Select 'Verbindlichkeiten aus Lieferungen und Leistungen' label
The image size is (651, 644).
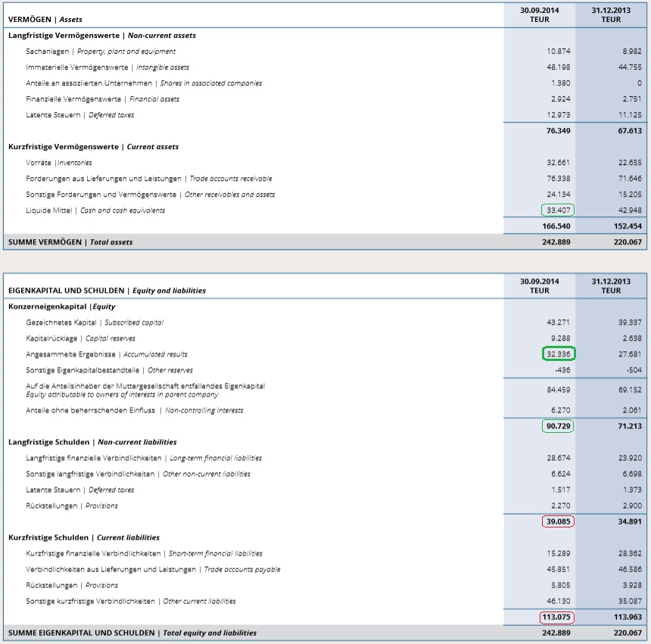pos(153,569)
